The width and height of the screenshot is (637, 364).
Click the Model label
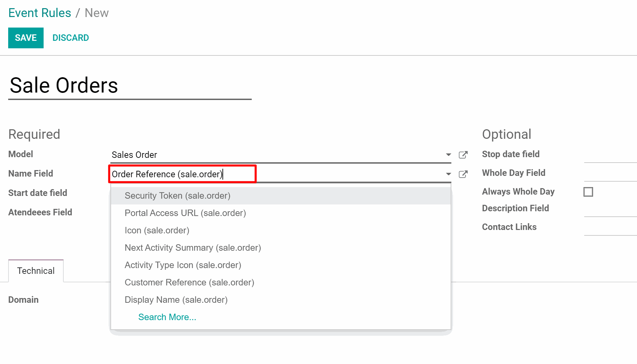coord(20,154)
